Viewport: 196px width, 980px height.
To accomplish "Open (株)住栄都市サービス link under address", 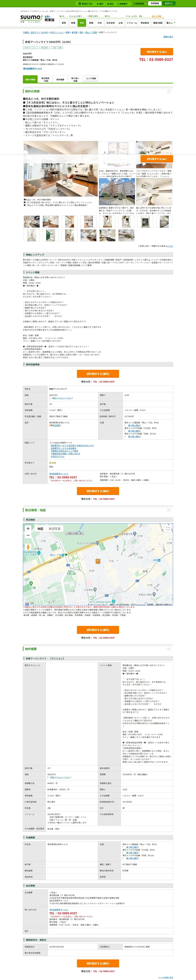I will (32, 68).
